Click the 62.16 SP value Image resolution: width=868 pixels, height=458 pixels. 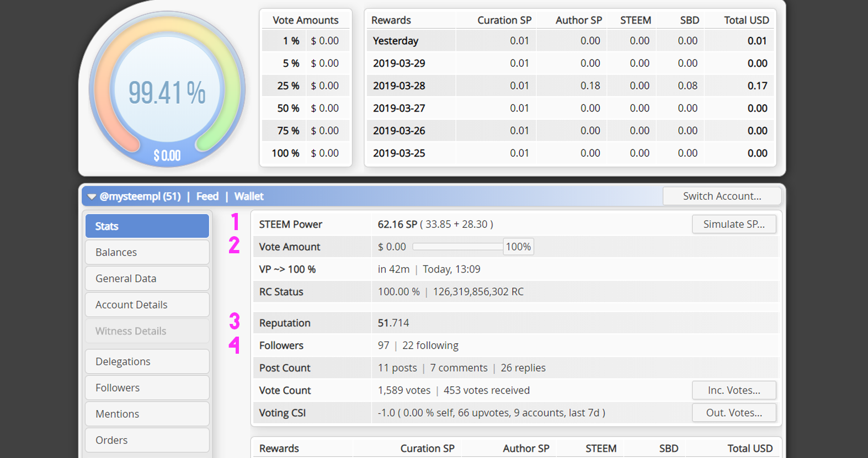[397, 224]
